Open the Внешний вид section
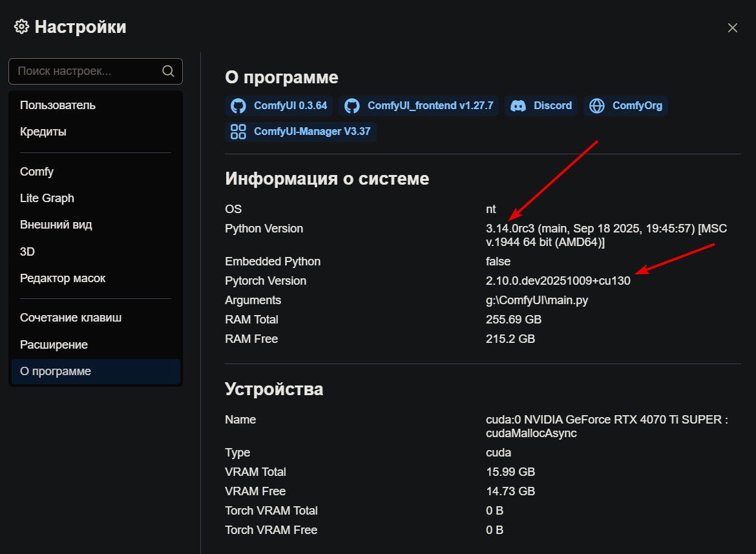This screenshot has height=554, width=756. pyautogui.click(x=96, y=225)
